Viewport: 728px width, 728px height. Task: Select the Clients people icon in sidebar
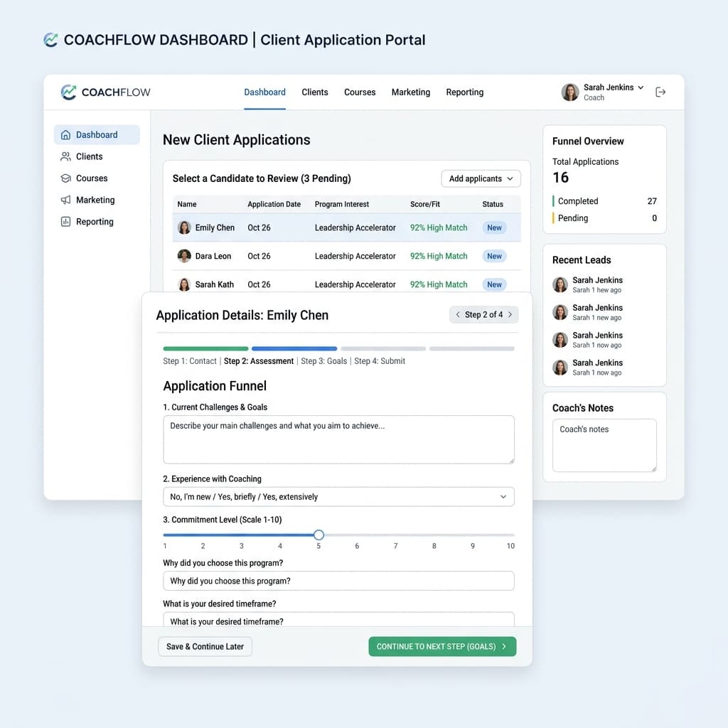66,156
